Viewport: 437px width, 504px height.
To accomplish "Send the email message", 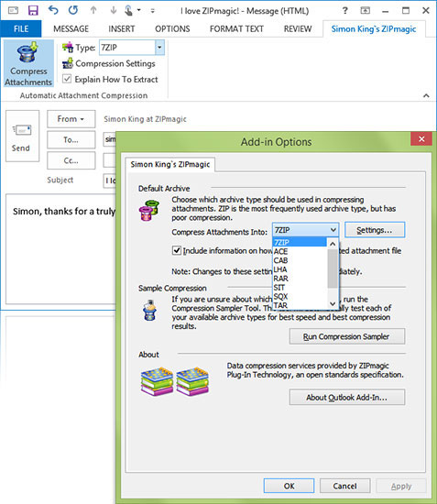I will coord(22,136).
